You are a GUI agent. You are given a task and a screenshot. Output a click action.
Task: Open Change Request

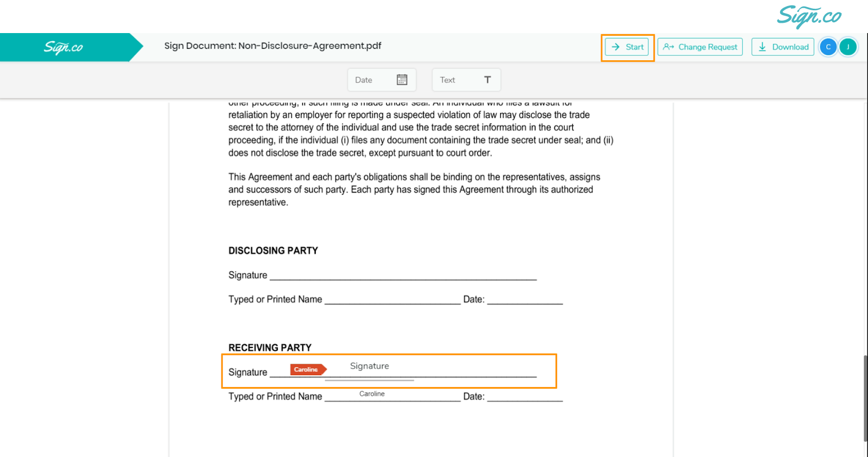[700, 47]
